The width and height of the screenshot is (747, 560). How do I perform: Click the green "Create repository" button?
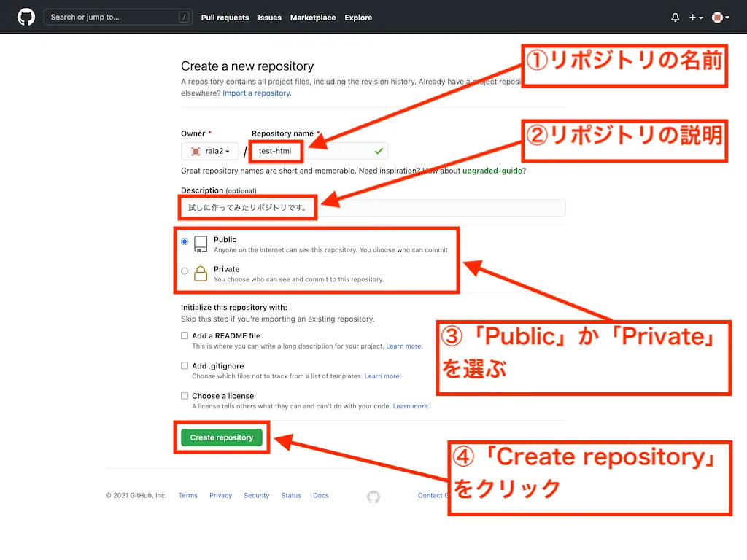(221, 437)
